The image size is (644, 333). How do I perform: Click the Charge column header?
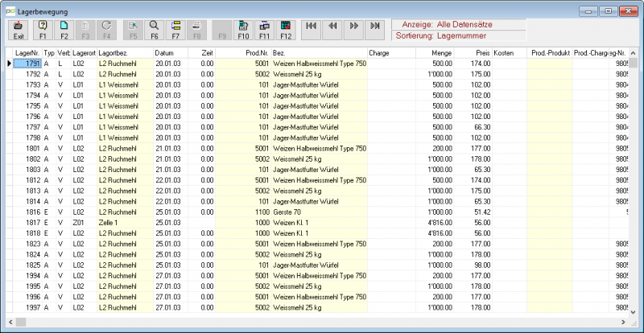(391, 53)
